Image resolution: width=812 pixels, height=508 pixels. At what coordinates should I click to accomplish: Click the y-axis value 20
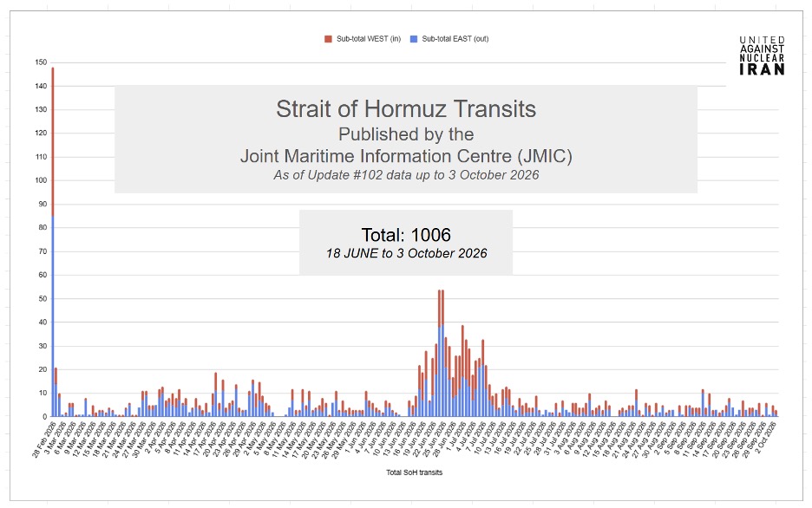pyautogui.click(x=43, y=369)
